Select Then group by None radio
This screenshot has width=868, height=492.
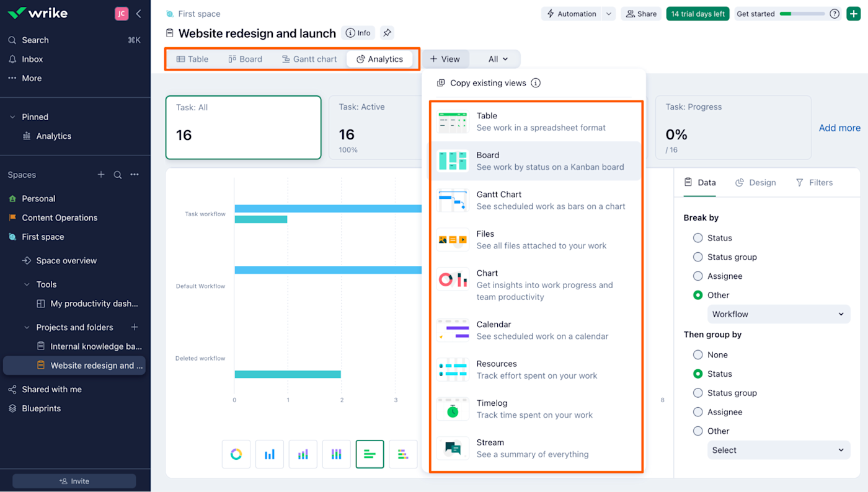coord(698,355)
